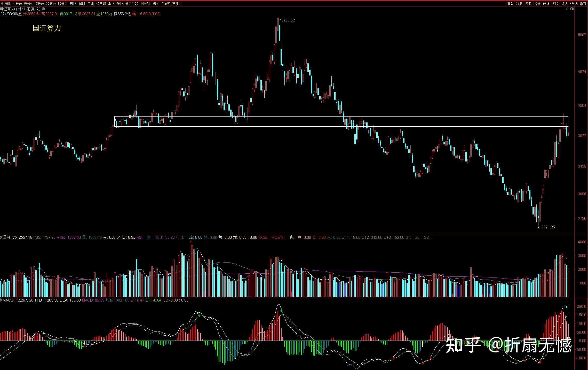Open the 直播 live stream button
Screen dimensions: 588x370
tap(510, 4)
